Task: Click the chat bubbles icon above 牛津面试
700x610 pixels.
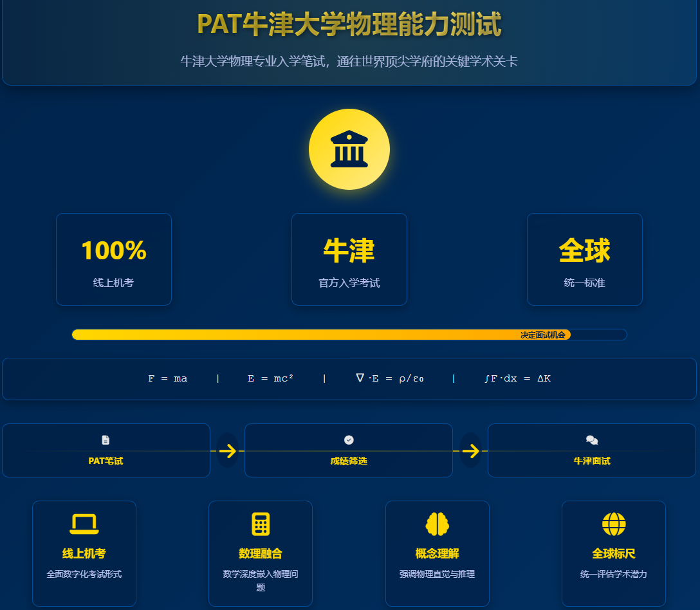Action: [592, 440]
